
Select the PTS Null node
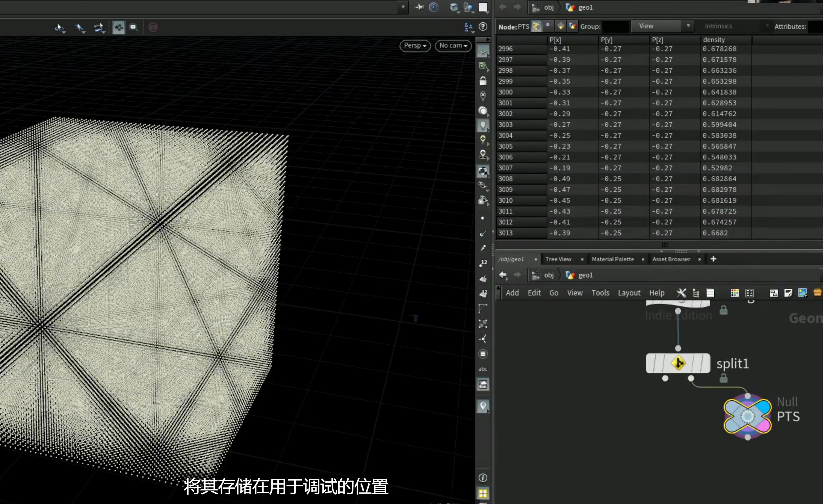click(747, 416)
